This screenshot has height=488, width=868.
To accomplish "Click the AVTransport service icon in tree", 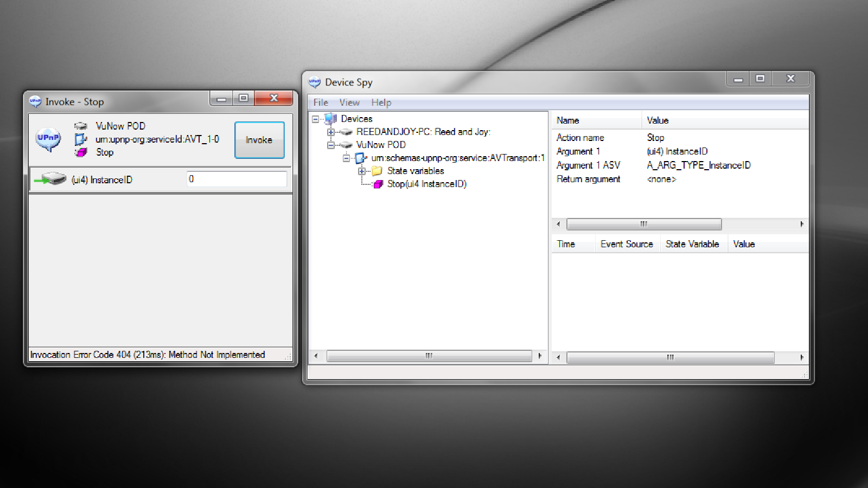I will click(x=361, y=158).
